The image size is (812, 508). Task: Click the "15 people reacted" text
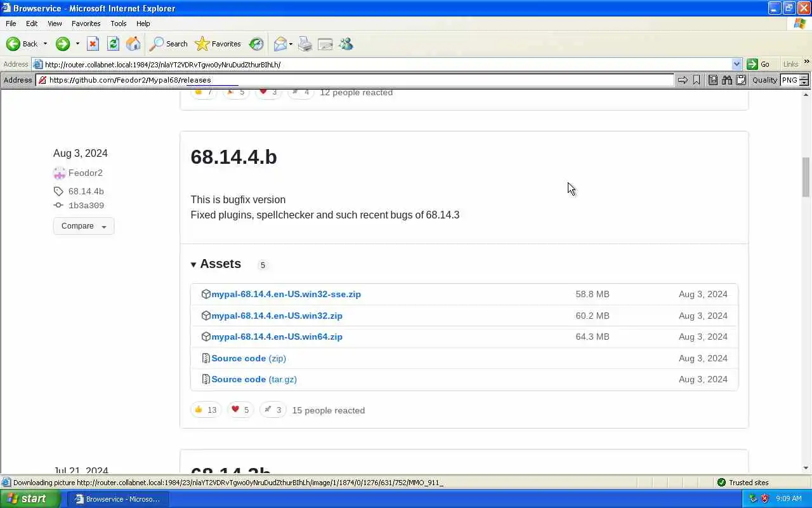(329, 411)
